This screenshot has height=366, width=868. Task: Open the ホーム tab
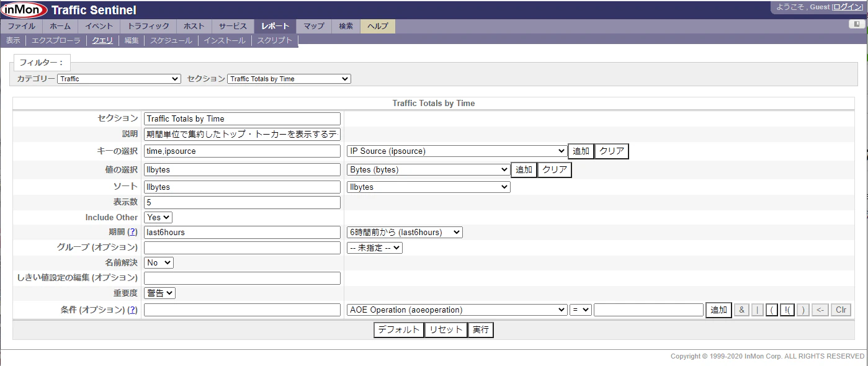point(60,26)
